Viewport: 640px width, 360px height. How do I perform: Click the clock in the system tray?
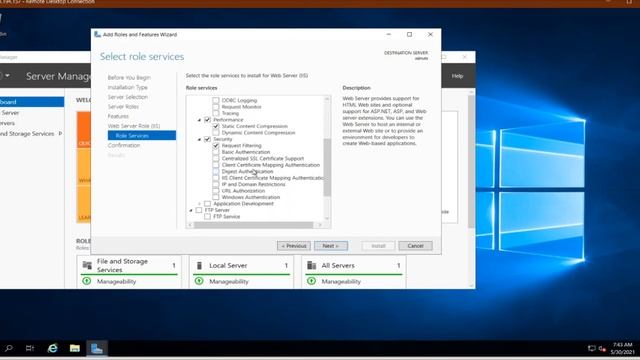(x=622, y=348)
